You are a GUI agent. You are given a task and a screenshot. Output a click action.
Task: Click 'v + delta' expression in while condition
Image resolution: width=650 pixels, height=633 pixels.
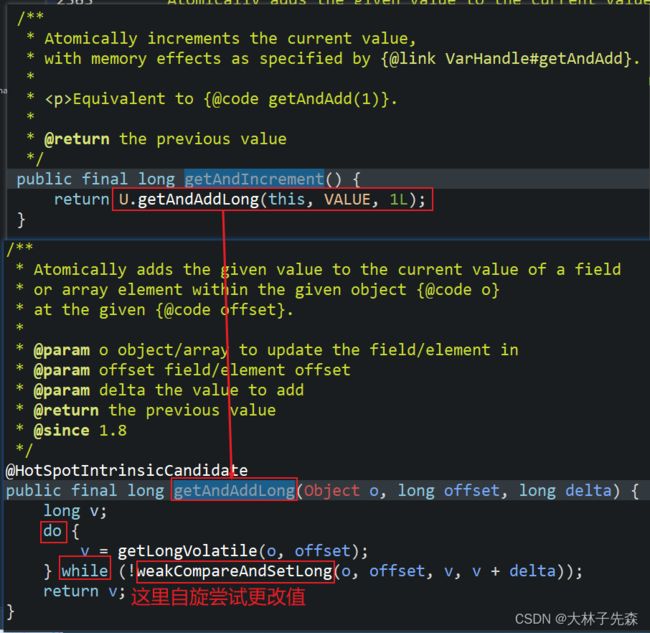(x=514, y=571)
